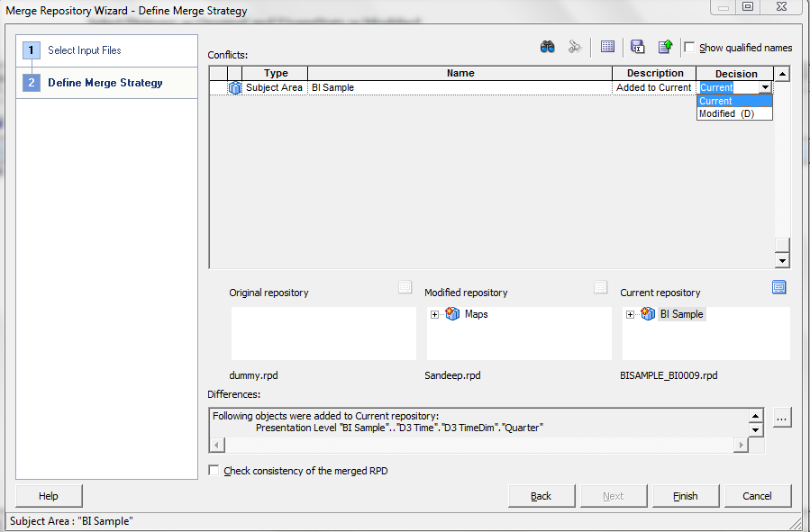Viewport: 810px width, 532px height.
Task: Select the Find Again flashlight icon
Action: 574,46
